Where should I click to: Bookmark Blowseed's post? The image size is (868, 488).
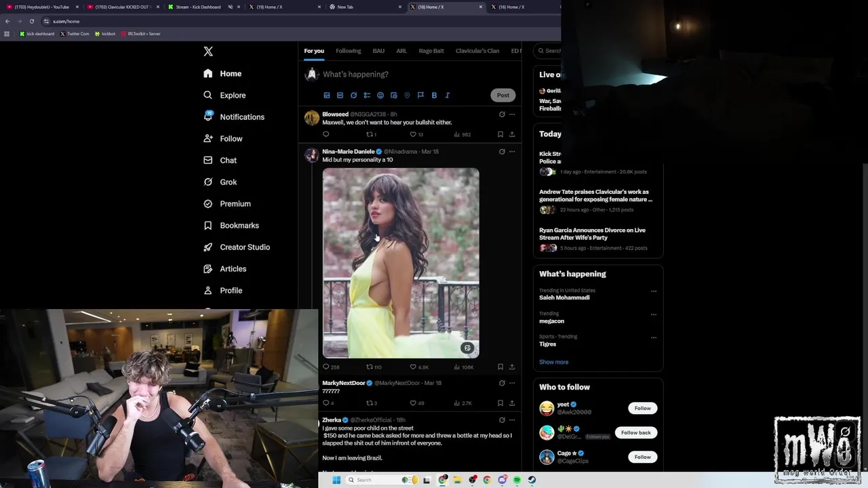[500, 134]
